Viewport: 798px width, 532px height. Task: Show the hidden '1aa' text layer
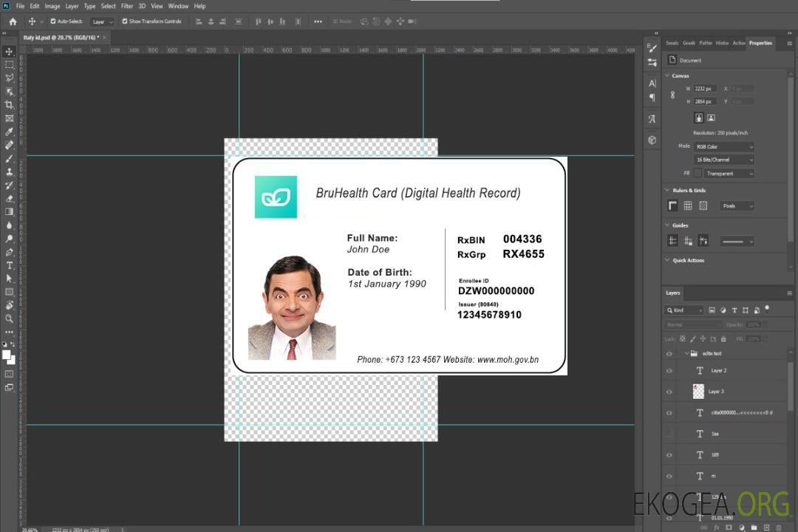(669, 434)
